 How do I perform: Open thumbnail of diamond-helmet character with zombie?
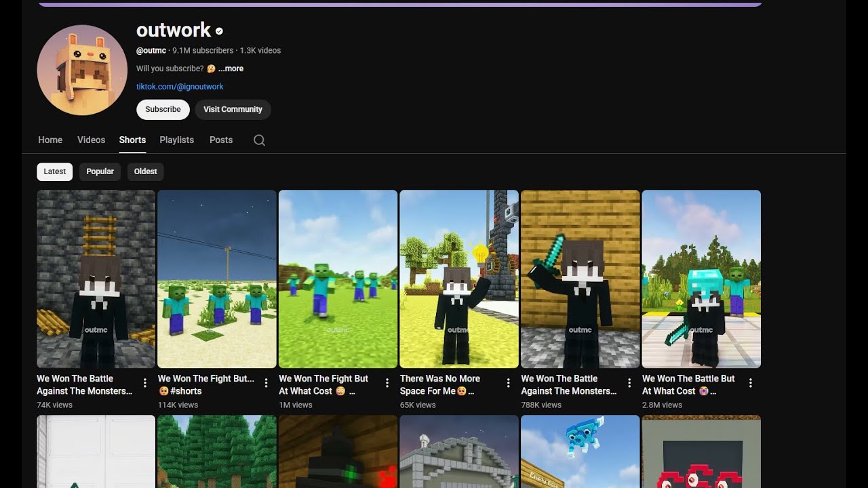[701, 279]
